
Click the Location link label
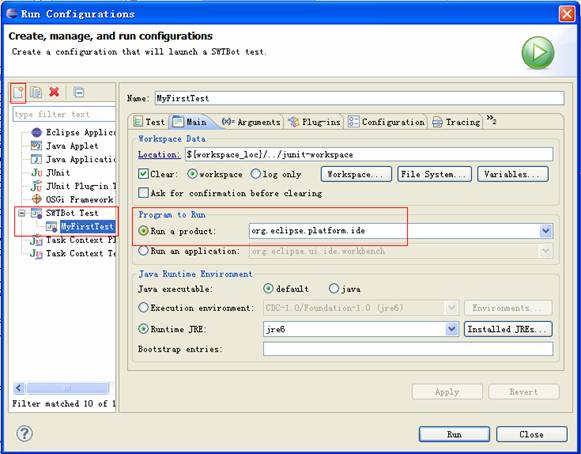pyautogui.click(x=159, y=155)
